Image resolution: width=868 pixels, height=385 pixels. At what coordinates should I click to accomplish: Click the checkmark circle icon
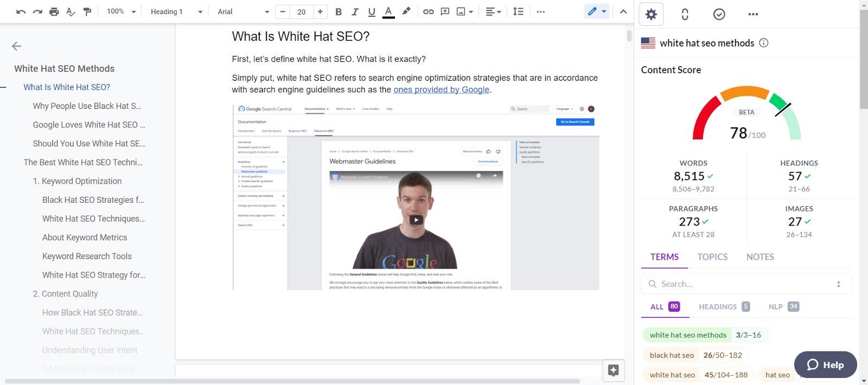719,15
